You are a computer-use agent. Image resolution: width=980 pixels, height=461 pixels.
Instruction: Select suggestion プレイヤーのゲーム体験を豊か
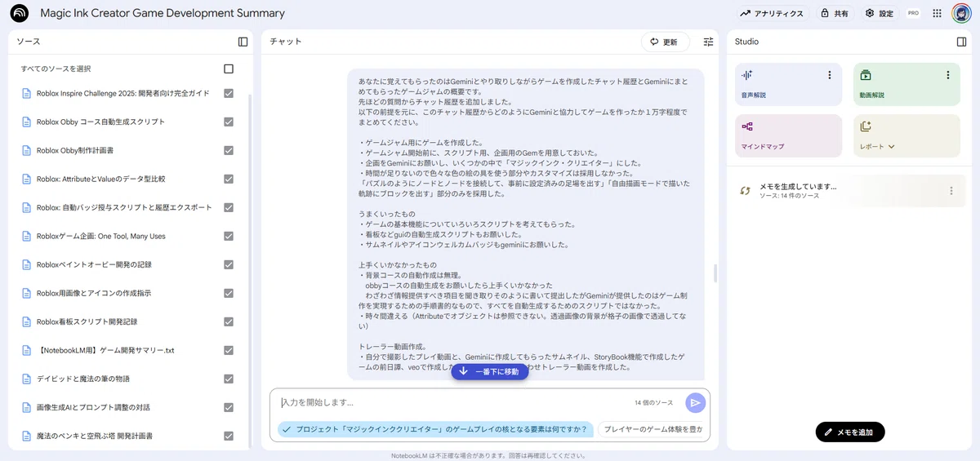(653, 429)
